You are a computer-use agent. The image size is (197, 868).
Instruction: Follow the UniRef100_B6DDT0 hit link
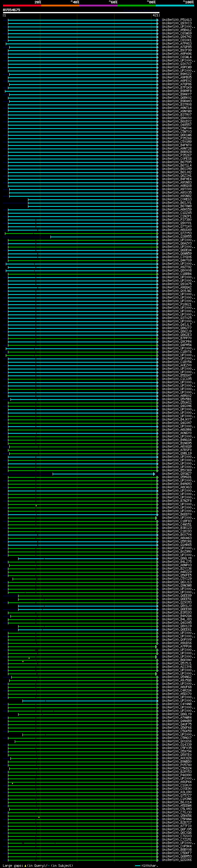[176, 514]
